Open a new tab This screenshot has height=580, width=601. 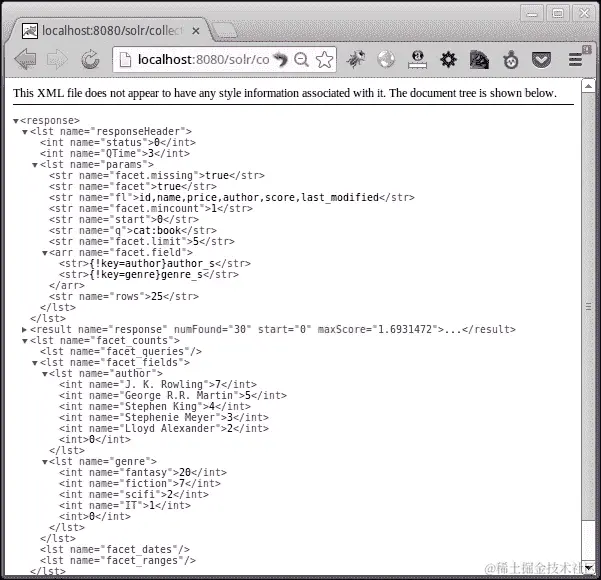pyautogui.click(x=225, y=31)
